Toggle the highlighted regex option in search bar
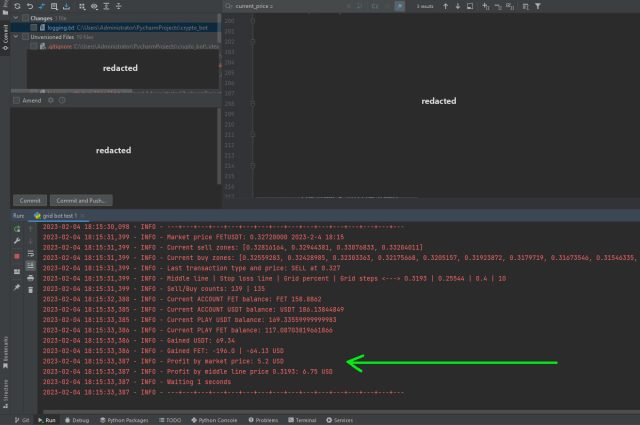 point(400,6)
